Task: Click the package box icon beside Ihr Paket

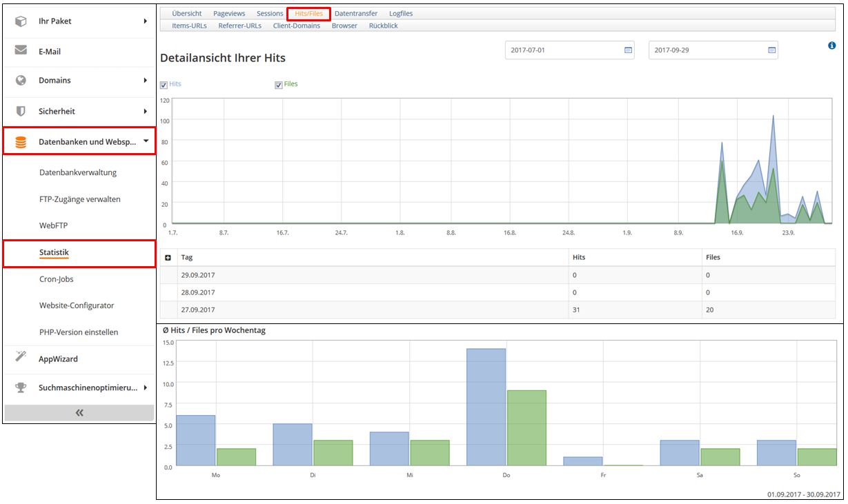Action: pyautogui.click(x=21, y=21)
